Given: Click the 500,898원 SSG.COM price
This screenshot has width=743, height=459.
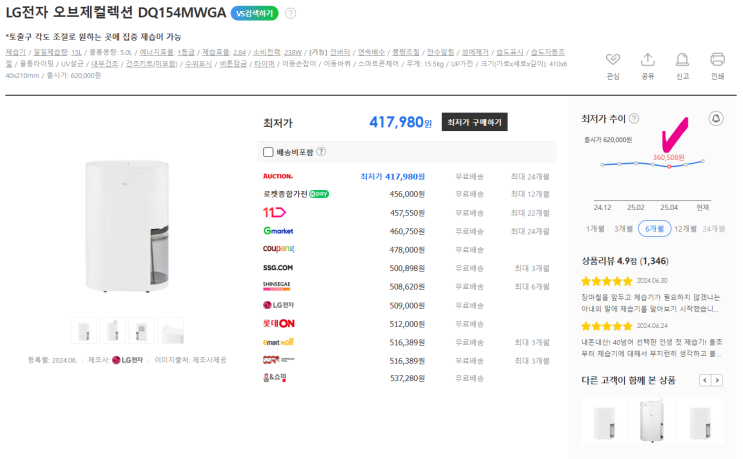Looking at the screenshot, I should pyautogui.click(x=407, y=268).
